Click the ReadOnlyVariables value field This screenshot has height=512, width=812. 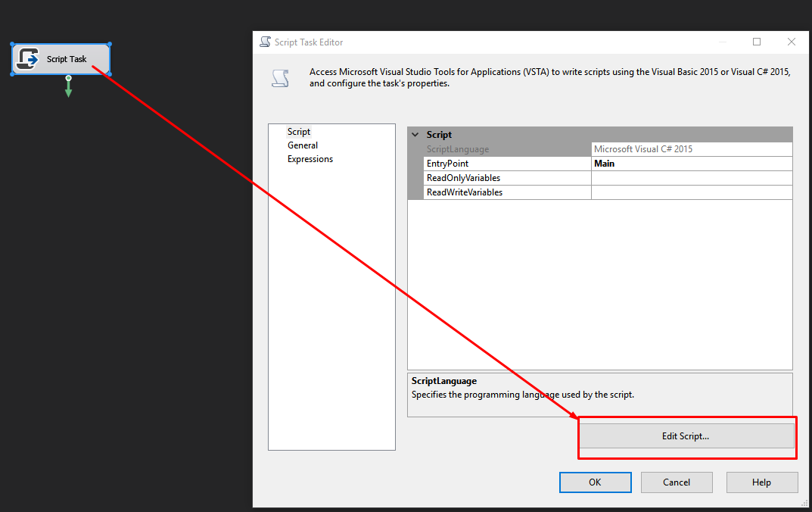click(x=691, y=178)
